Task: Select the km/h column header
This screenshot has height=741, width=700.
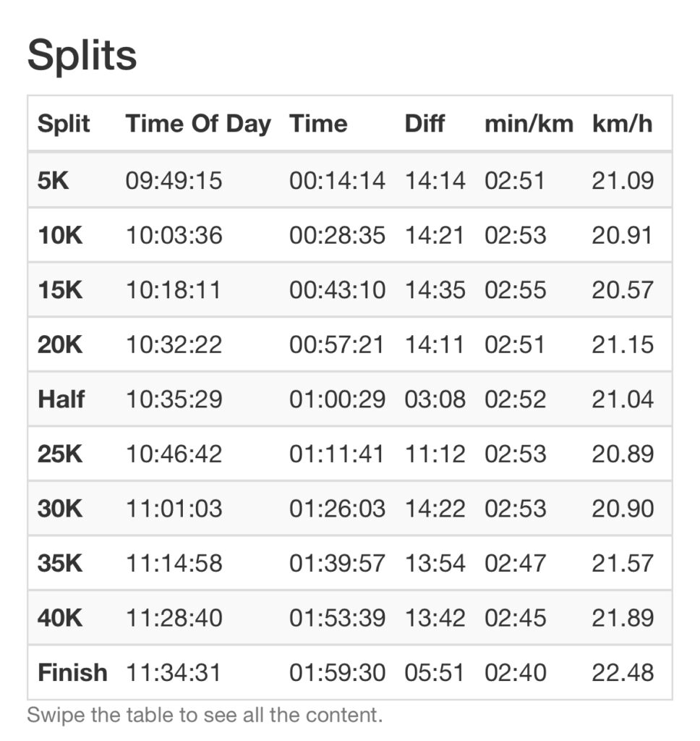Action: [x=622, y=124]
